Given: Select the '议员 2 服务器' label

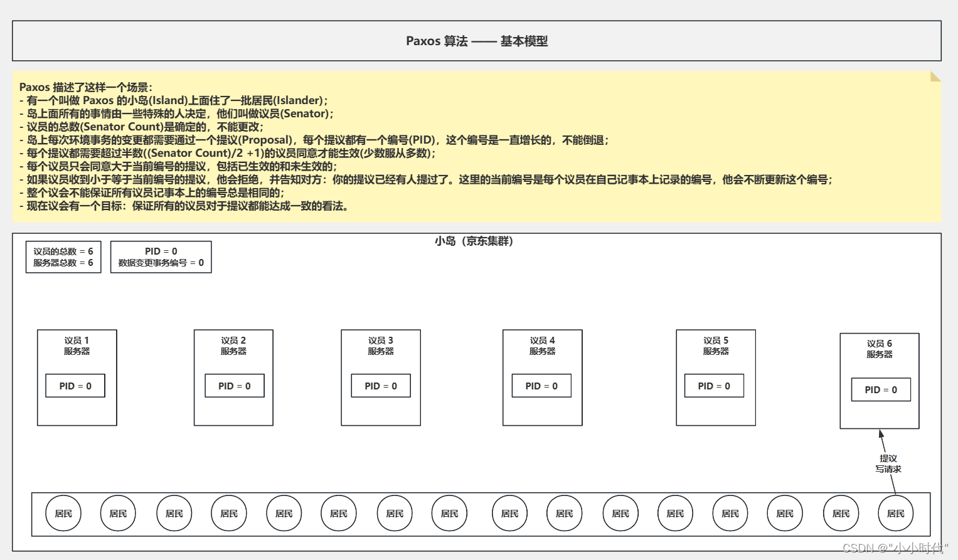Looking at the screenshot, I should (x=233, y=346).
